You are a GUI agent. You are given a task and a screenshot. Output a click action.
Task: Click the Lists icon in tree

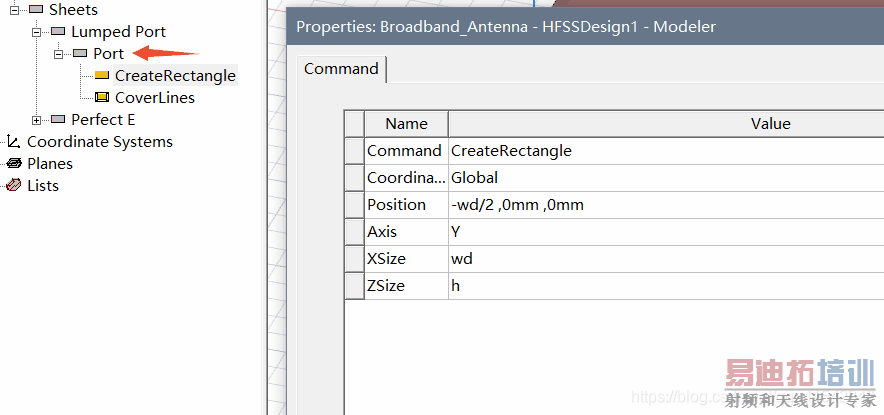(x=14, y=186)
